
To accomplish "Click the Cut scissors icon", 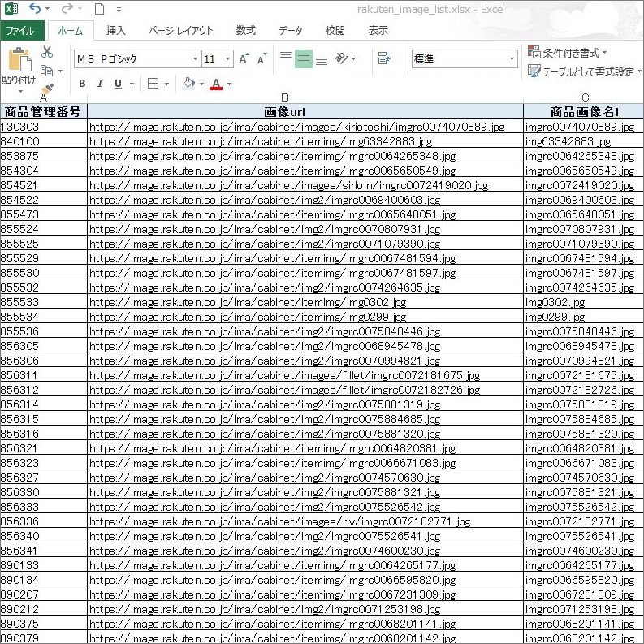I will click(x=47, y=52).
